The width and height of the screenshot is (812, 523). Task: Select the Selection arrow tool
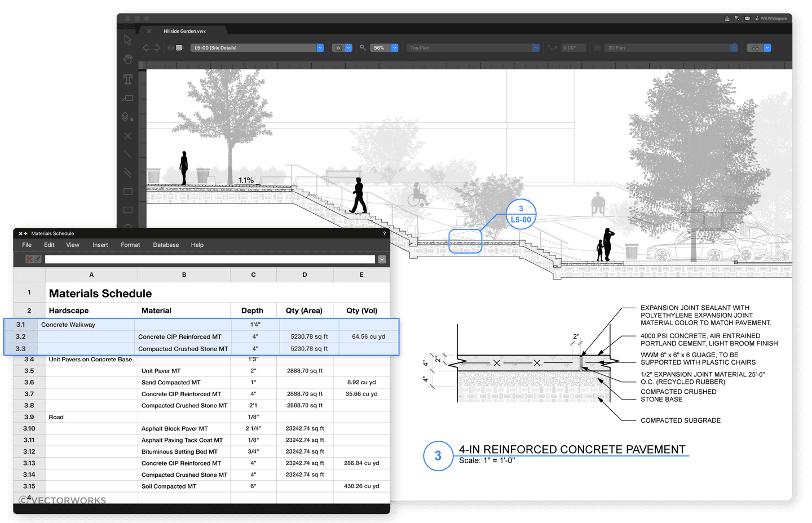tap(128, 40)
